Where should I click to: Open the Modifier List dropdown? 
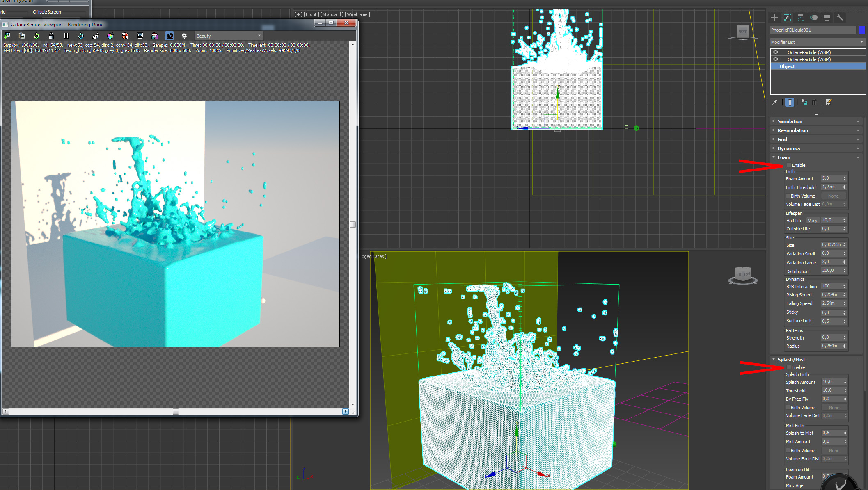click(817, 42)
